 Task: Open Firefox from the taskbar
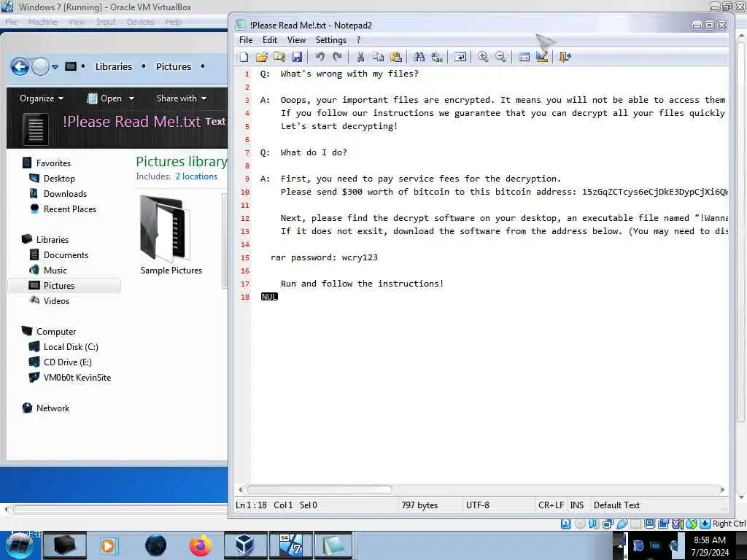(200, 545)
